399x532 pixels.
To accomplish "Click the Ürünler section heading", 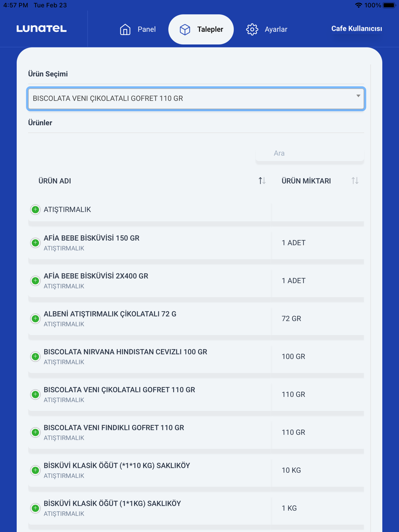I will coord(40,123).
